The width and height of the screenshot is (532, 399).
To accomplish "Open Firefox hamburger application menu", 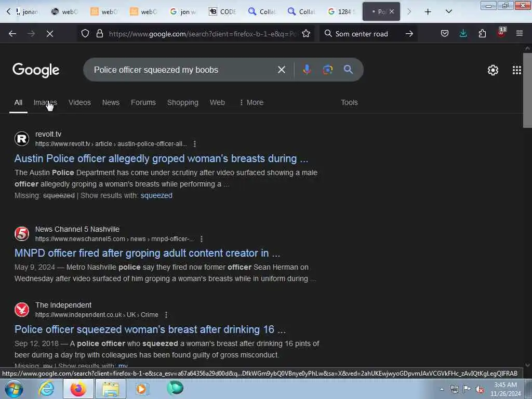I will (x=520, y=33).
